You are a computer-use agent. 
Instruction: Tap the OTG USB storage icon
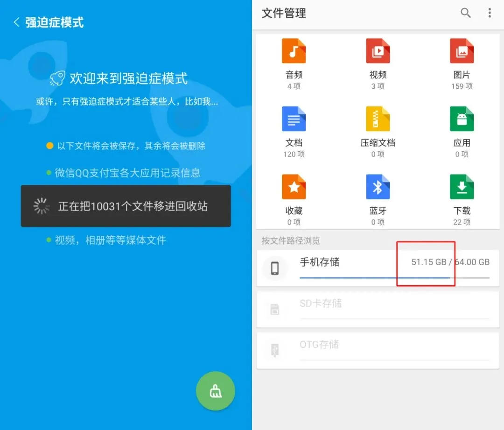click(x=275, y=350)
